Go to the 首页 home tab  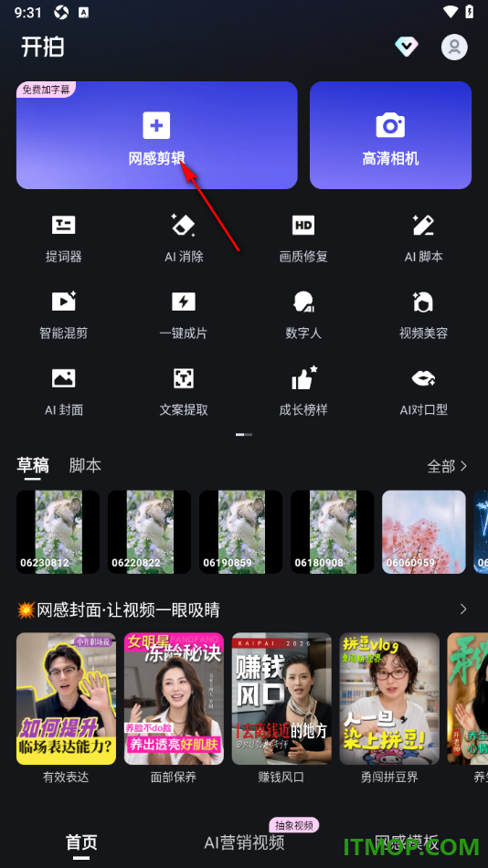tap(81, 842)
